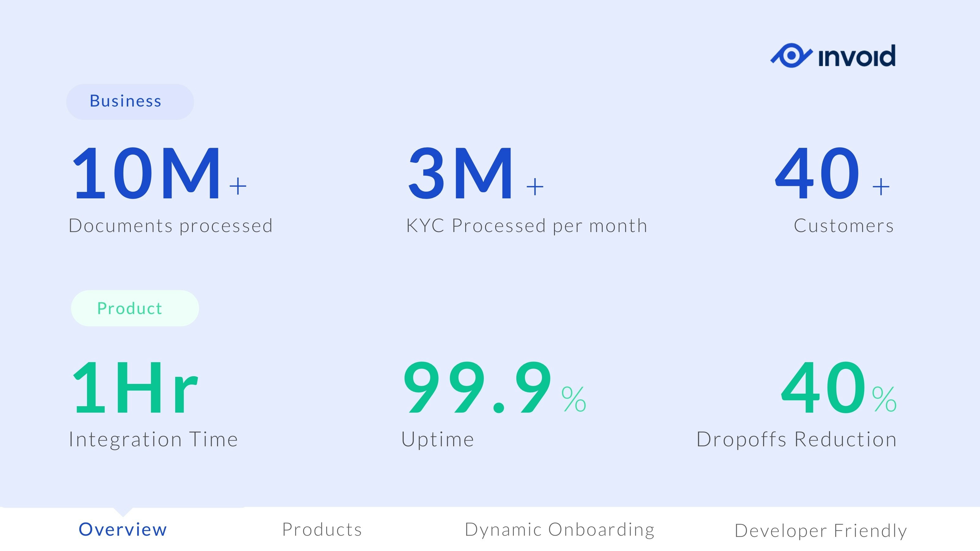Open the Dynamic Onboarding tab
This screenshot has width=980, height=551.
click(x=559, y=529)
